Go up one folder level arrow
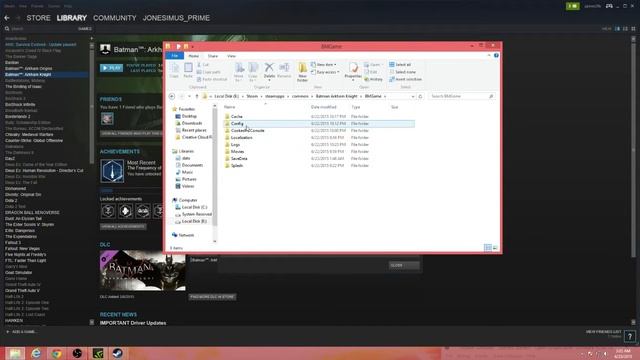 (197, 96)
